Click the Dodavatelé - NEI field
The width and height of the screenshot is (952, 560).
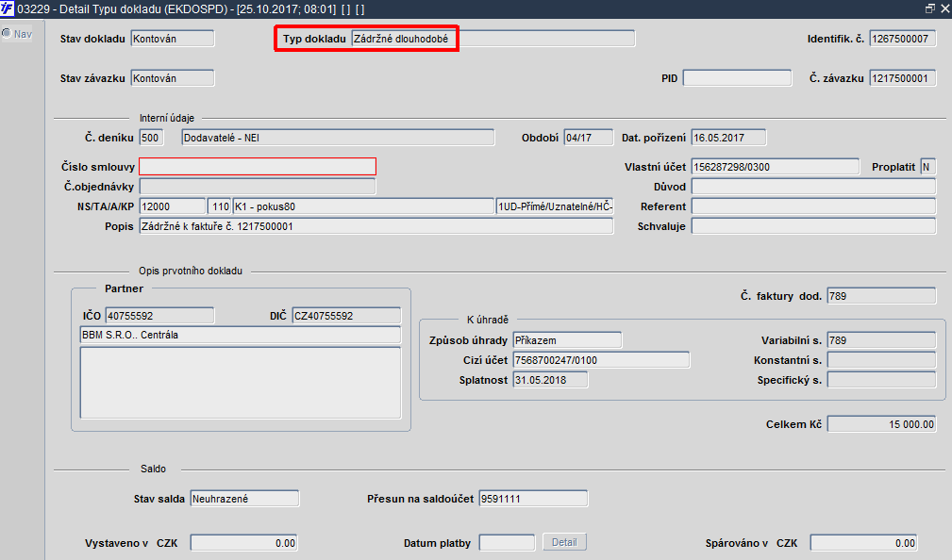point(338,138)
